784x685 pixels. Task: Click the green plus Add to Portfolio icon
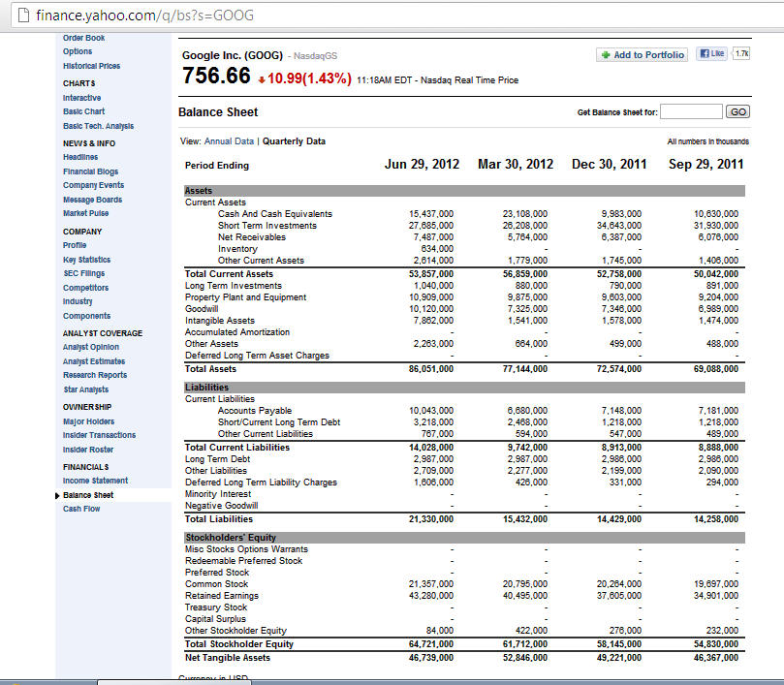click(x=607, y=54)
